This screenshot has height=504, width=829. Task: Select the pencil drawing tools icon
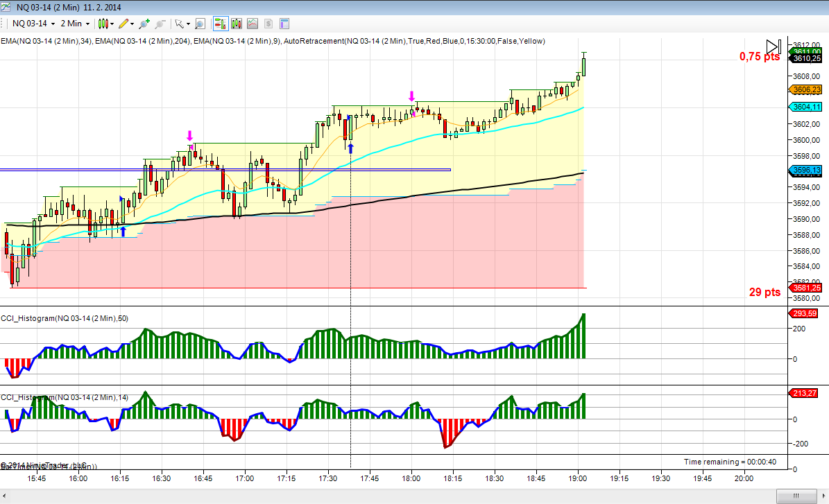(x=123, y=24)
